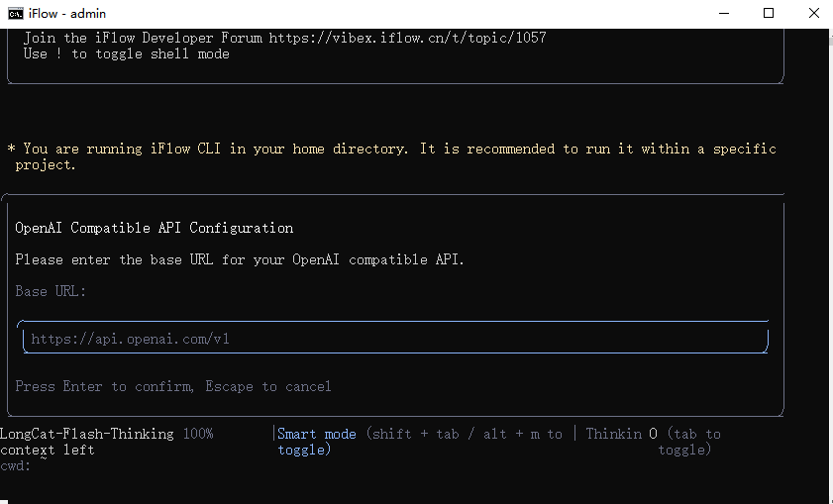The image size is (833, 504).
Task: Click the "cwd:" status label
Action: [16, 465]
